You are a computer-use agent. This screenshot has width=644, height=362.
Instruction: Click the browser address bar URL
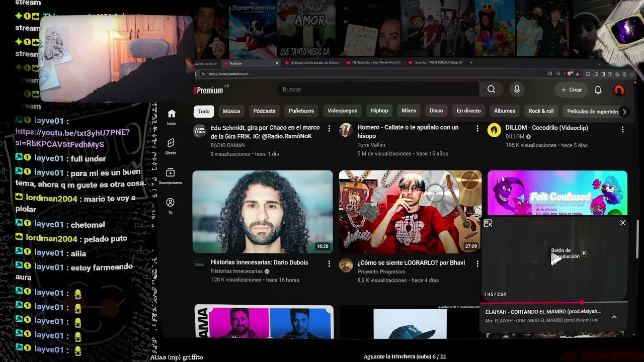pyautogui.click(x=229, y=74)
